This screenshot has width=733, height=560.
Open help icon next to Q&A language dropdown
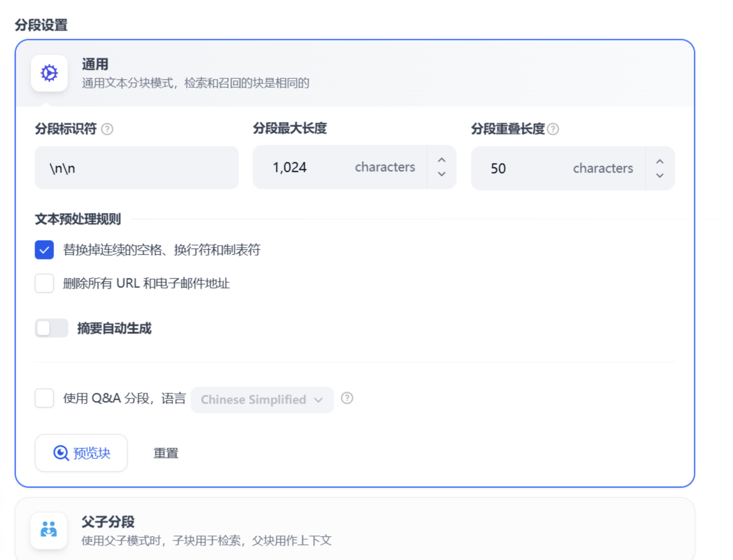[347, 398]
